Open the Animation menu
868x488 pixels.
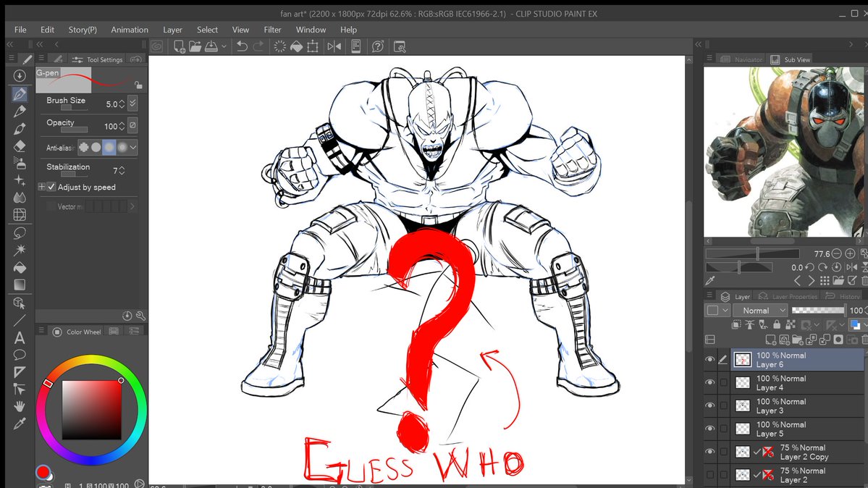(x=130, y=30)
